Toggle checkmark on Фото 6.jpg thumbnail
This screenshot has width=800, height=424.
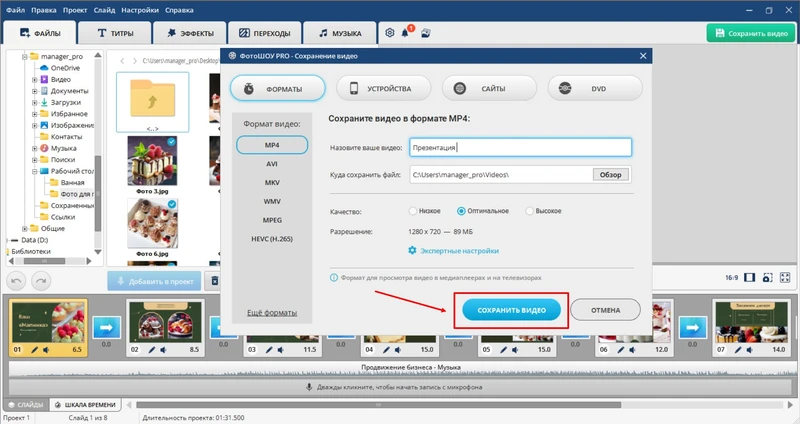pos(172,204)
